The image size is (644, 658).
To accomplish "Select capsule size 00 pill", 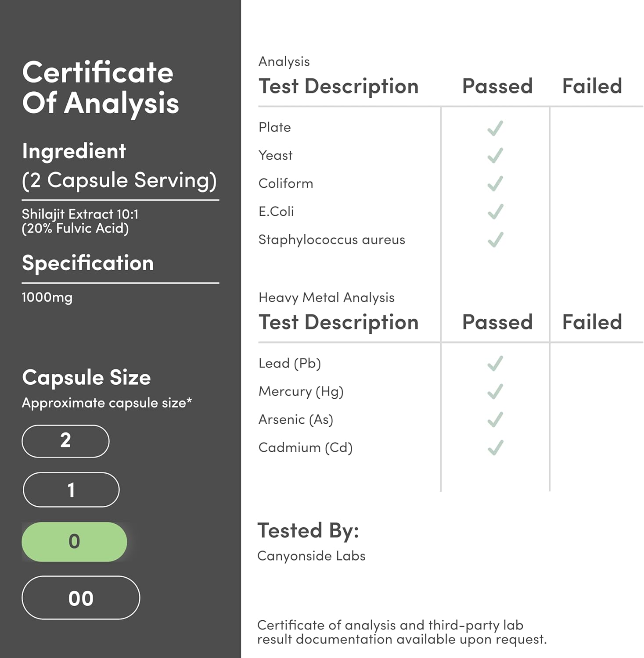I will [x=81, y=598].
